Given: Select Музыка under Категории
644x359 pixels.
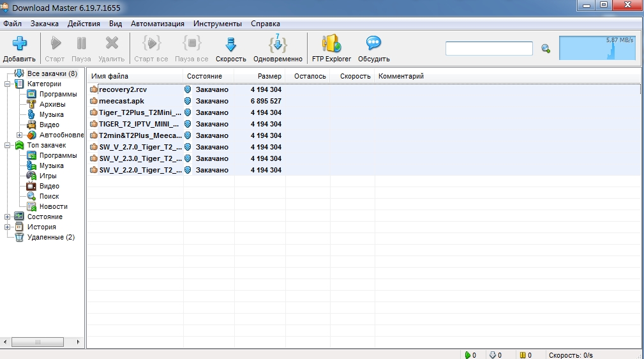Looking at the screenshot, I should [x=51, y=115].
